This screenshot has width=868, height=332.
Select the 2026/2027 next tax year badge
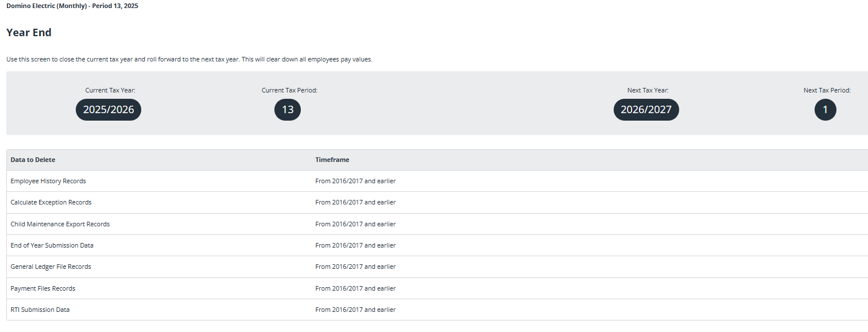coord(646,110)
